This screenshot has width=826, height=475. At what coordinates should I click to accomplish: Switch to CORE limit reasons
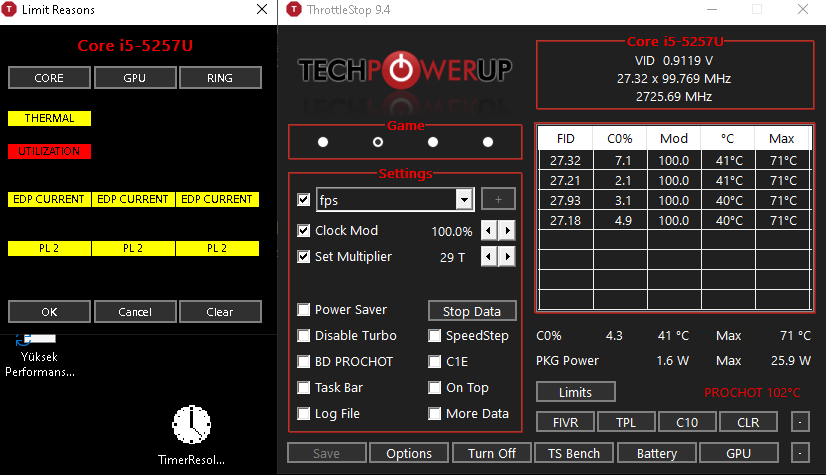click(49, 78)
